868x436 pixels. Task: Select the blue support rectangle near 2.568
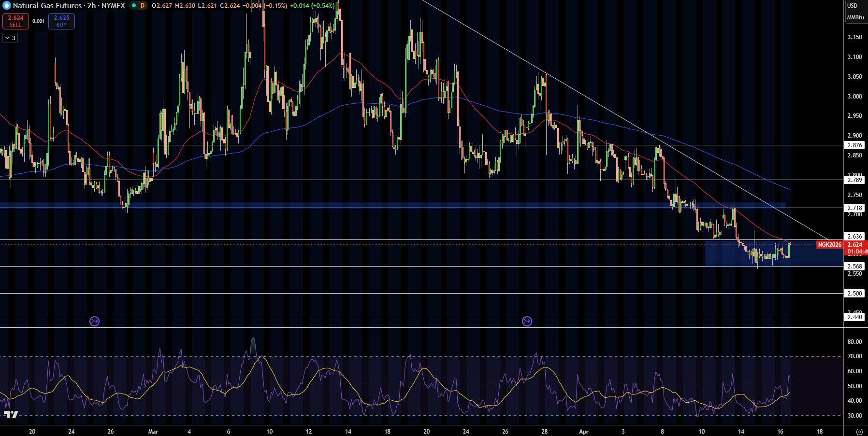(x=773, y=253)
